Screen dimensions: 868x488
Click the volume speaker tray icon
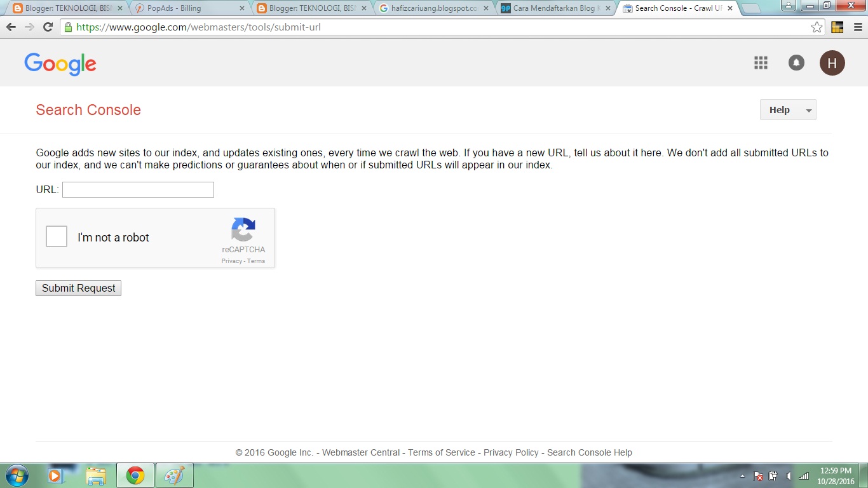coord(789,476)
